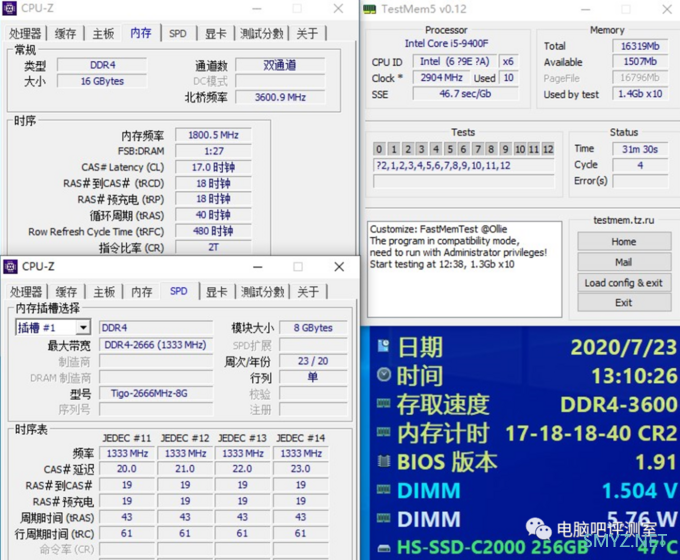Click the SSE value 46.7 sec/Gb
Image resolution: width=680 pixels, height=560 pixels.
click(x=465, y=94)
